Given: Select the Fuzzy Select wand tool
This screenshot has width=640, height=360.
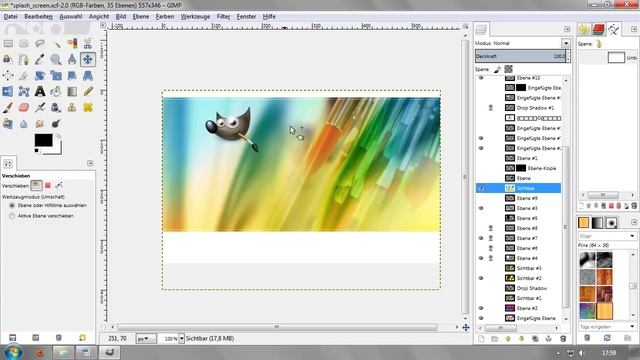Looking at the screenshot, I should tap(56, 43).
